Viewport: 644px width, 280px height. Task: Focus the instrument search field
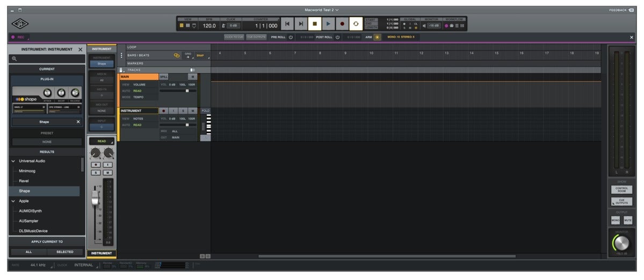coord(47,59)
